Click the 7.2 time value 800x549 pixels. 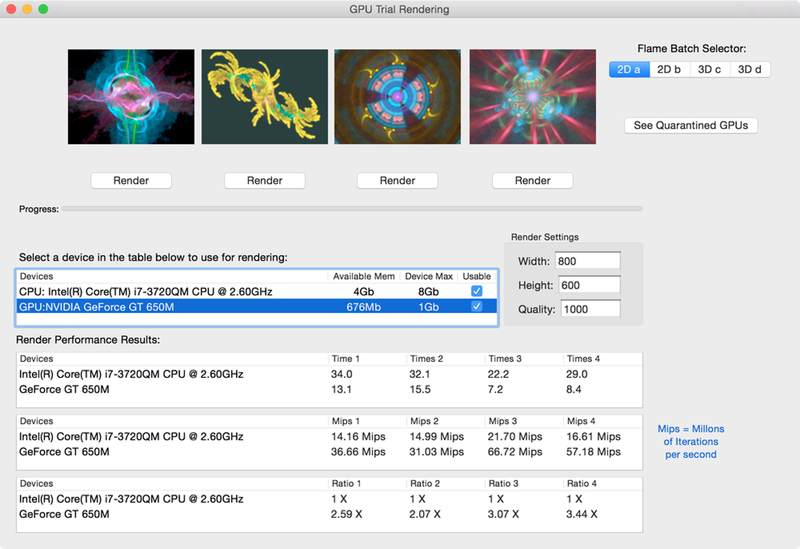(495, 389)
